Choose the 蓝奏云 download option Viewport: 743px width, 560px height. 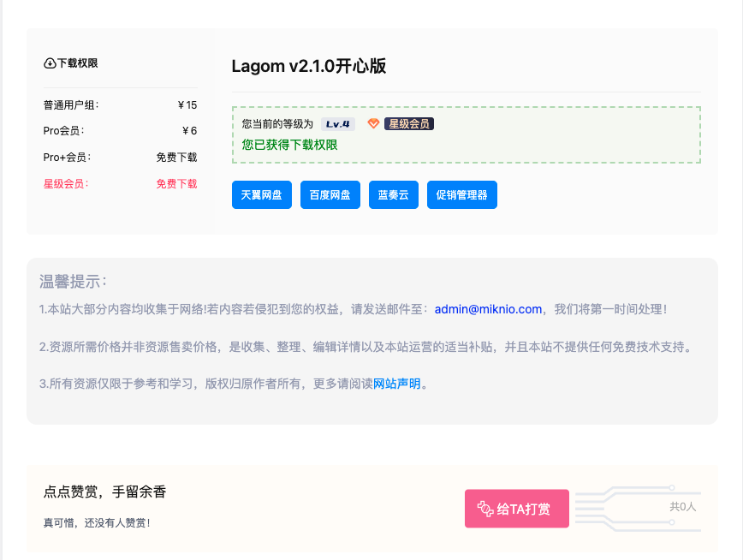394,195
